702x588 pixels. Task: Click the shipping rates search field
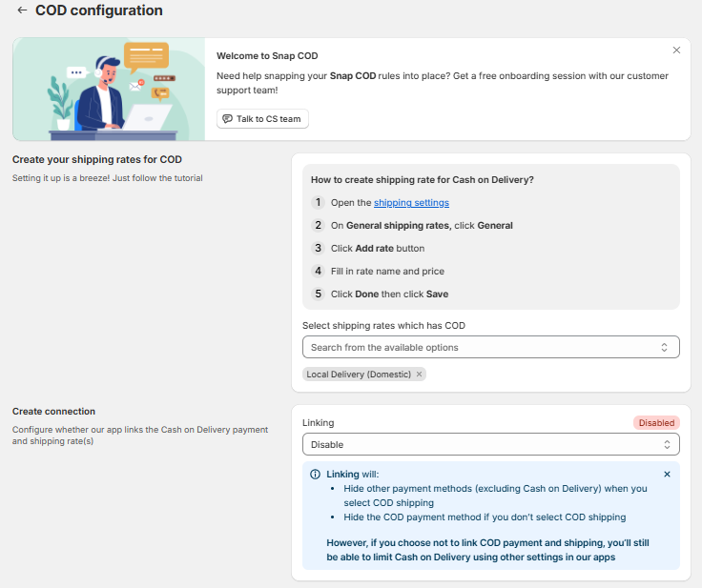[x=490, y=347]
